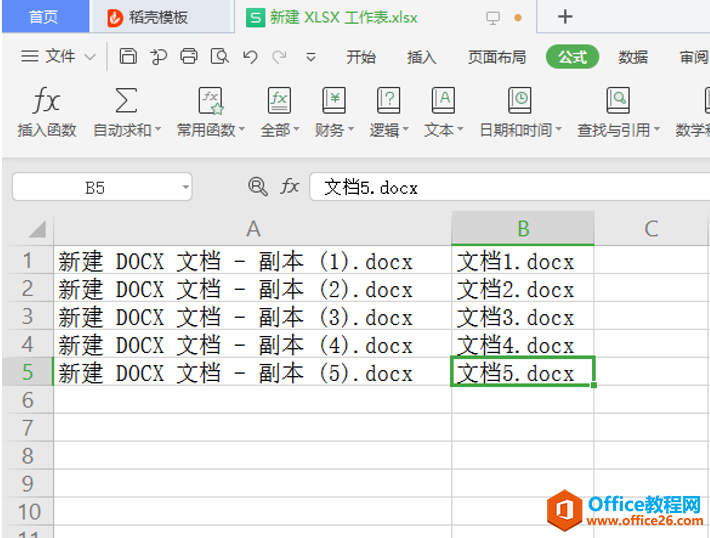Click the display icon on workbook tab
This screenshot has height=538, width=710.
coord(493,18)
